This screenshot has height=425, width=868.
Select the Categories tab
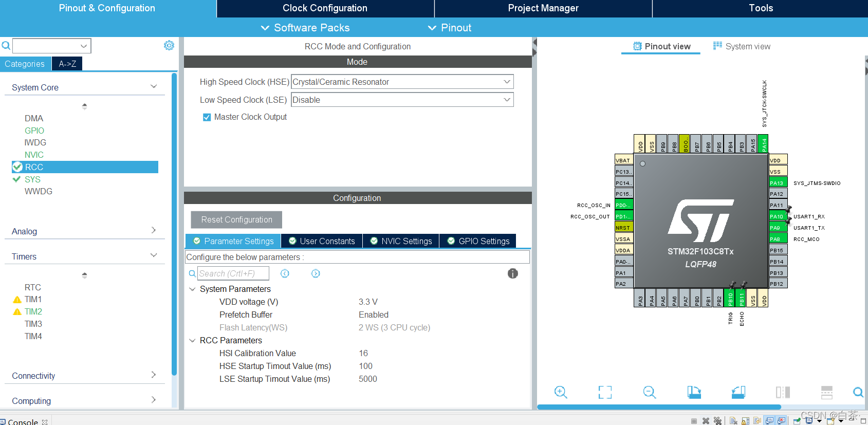click(25, 64)
